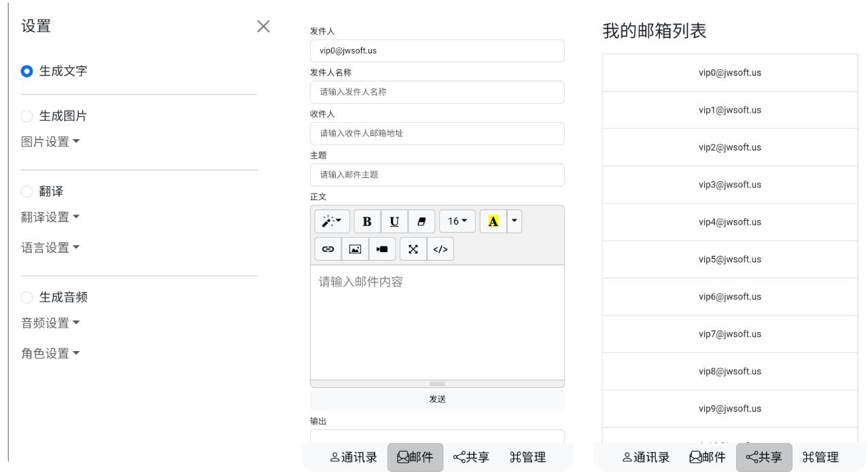Apply underline formatting to body text
The height and width of the screenshot is (474, 868).
point(394,221)
